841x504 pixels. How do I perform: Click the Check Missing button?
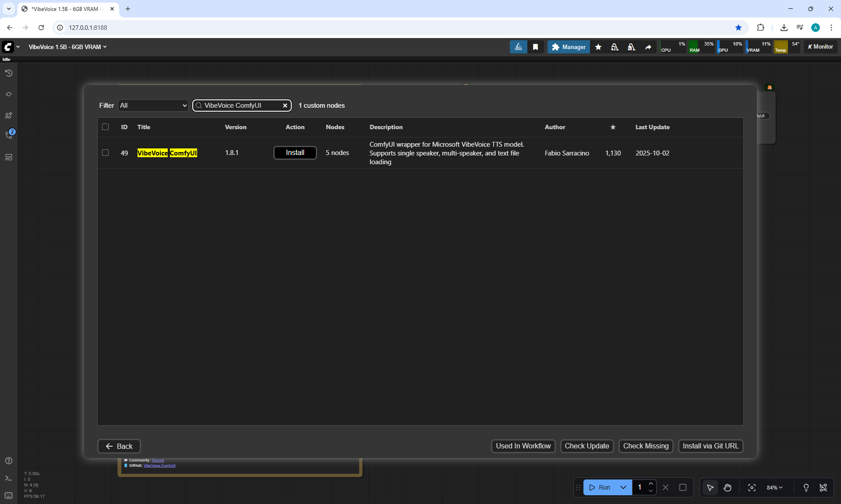click(x=646, y=446)
